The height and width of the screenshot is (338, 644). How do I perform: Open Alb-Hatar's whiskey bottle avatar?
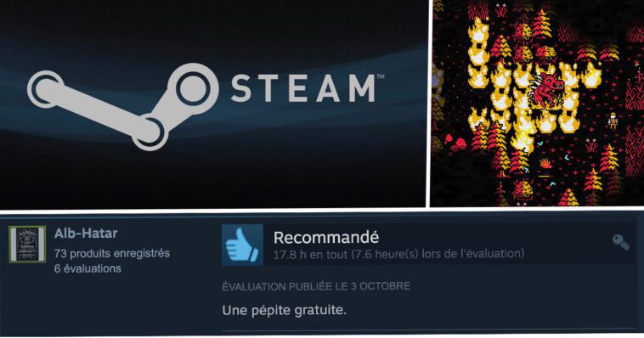point(27,244)
